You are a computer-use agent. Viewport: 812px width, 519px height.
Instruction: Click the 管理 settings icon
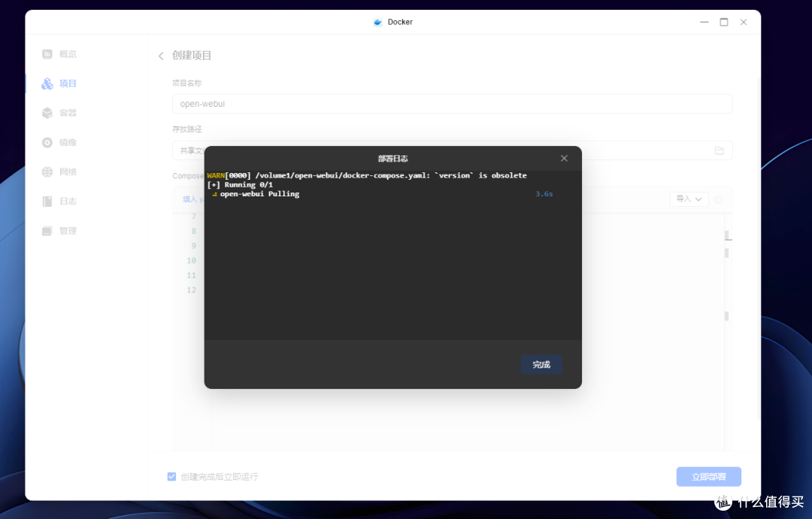pos(47,231)
